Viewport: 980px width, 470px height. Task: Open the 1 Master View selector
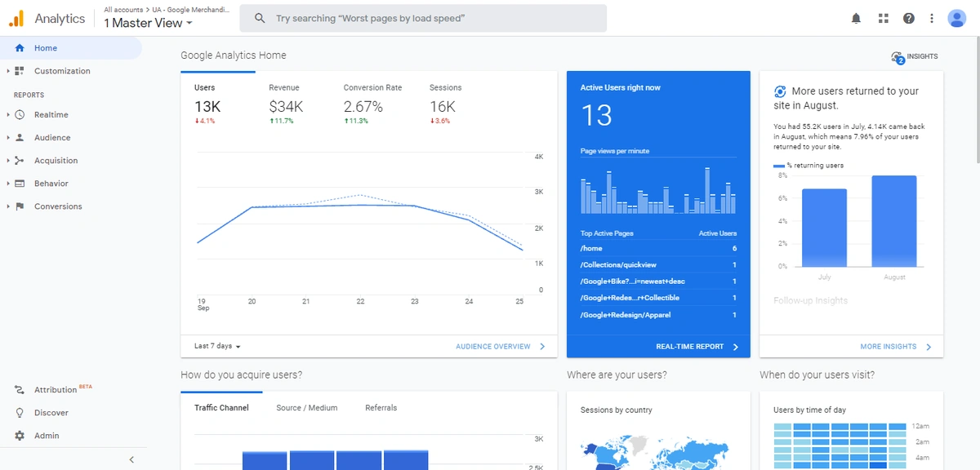coord(147,23)
